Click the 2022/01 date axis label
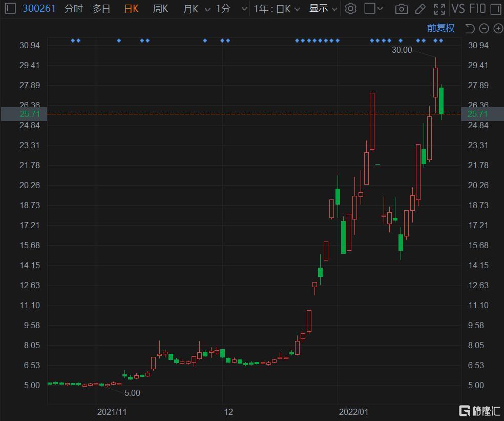 click(353, 412)
